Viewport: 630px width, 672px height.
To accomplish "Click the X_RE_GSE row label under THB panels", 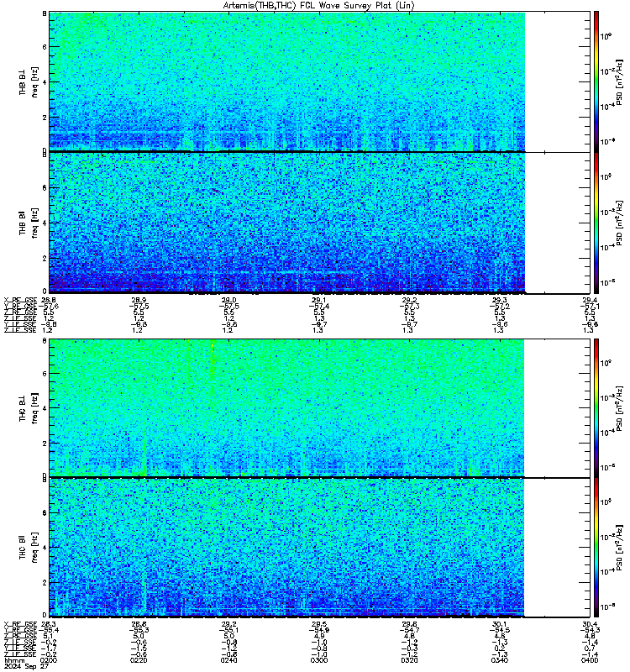I will coord(20,300).
